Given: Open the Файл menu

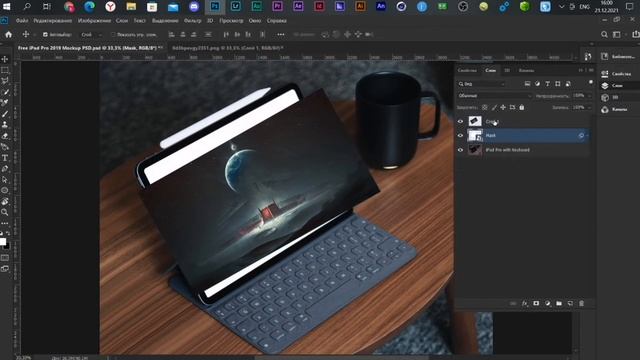Looking at the screenshot, I should point(22,20).
